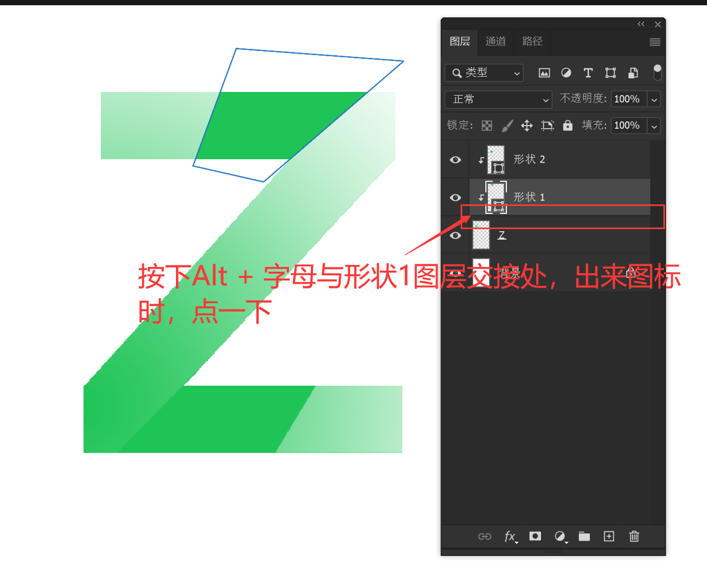This screenshot has height=588, width=707.
Task: Select the 背景 layer thumbnail
Action: pos(481,273)
